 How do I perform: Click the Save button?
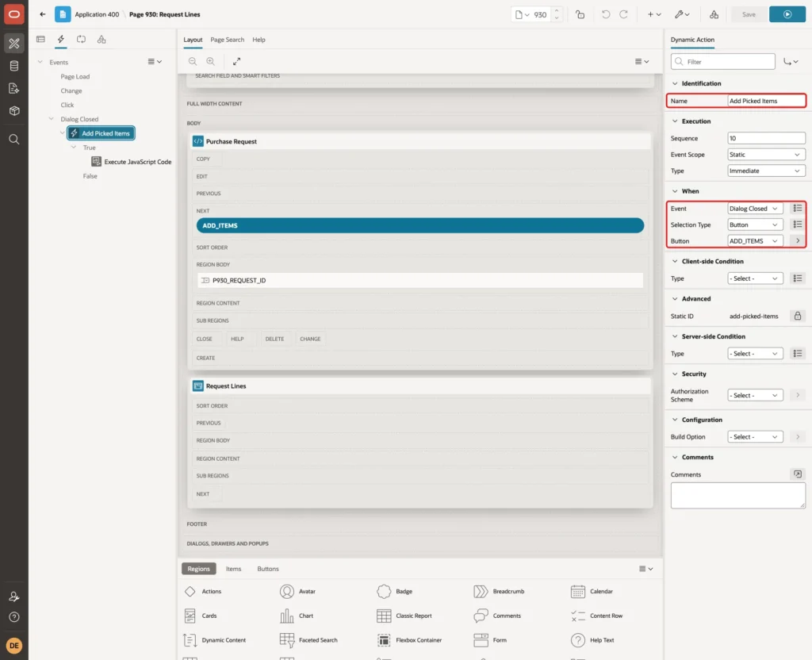pos(749,14)
